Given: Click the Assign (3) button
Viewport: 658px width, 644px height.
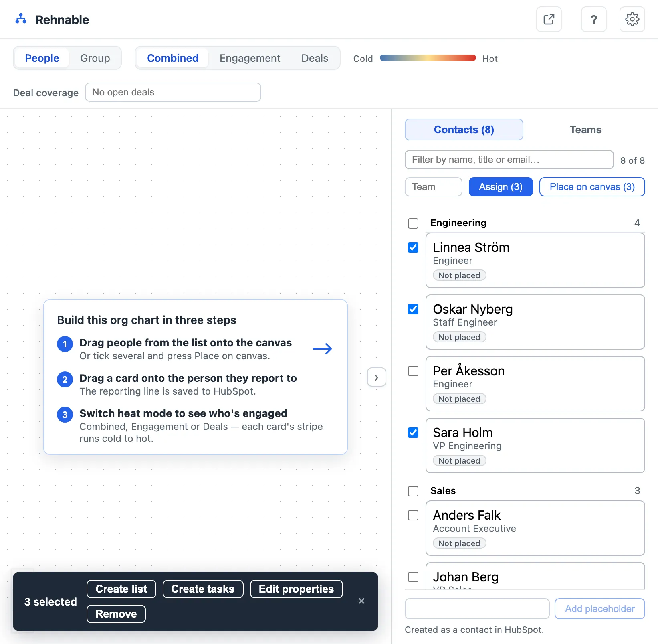Looking at the screenshot, I should point(501,187).
